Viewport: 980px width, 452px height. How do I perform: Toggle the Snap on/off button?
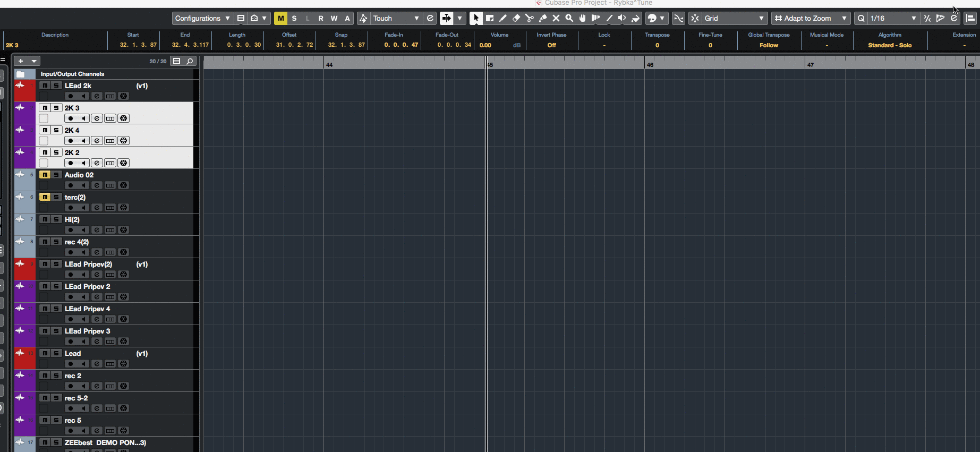pos(695,18)
